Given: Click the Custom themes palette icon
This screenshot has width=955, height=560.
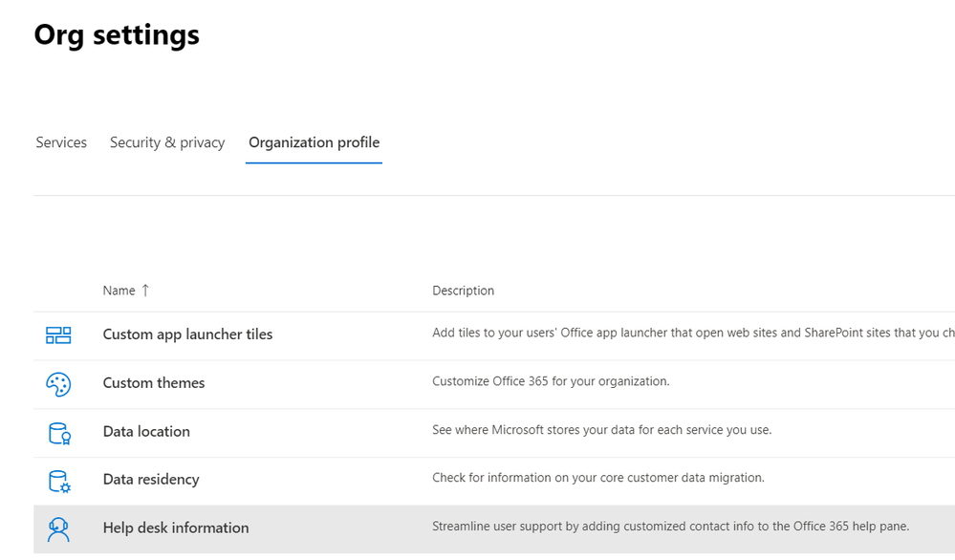Looking at the screenshot, I should [58, 384].
